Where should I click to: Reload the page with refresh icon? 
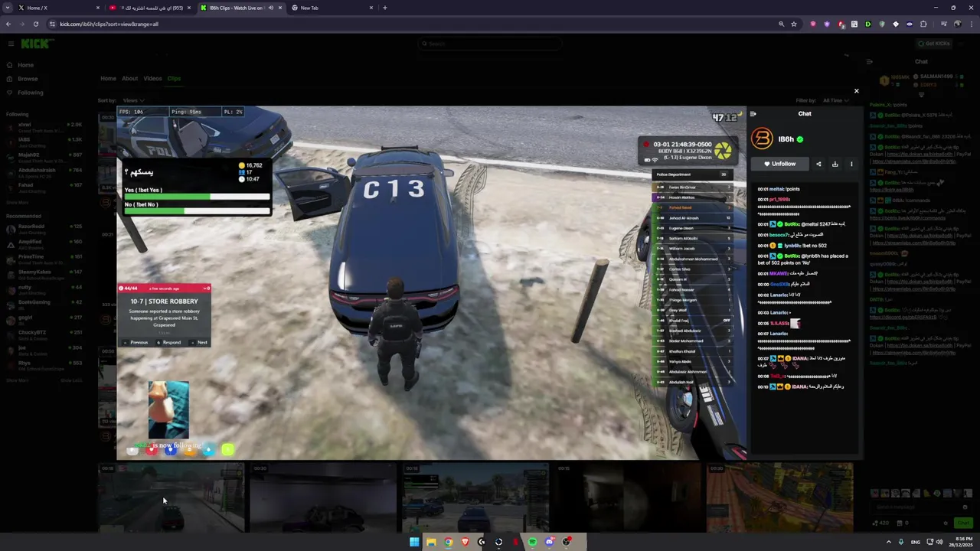[36, 24]
